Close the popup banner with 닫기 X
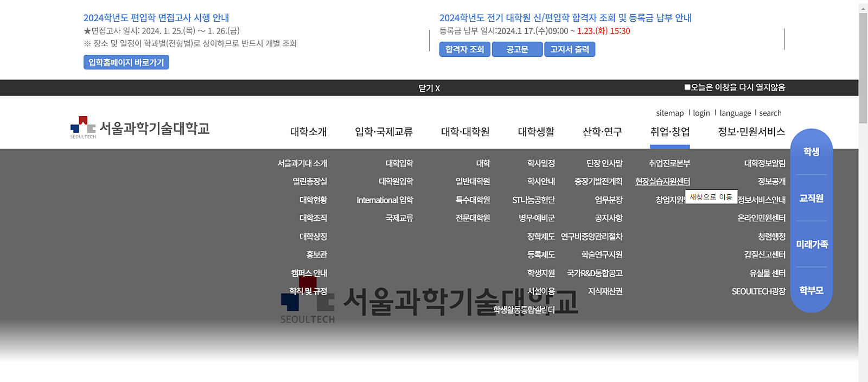The width and height of the screenshot is (868, 382). point(429,88)
